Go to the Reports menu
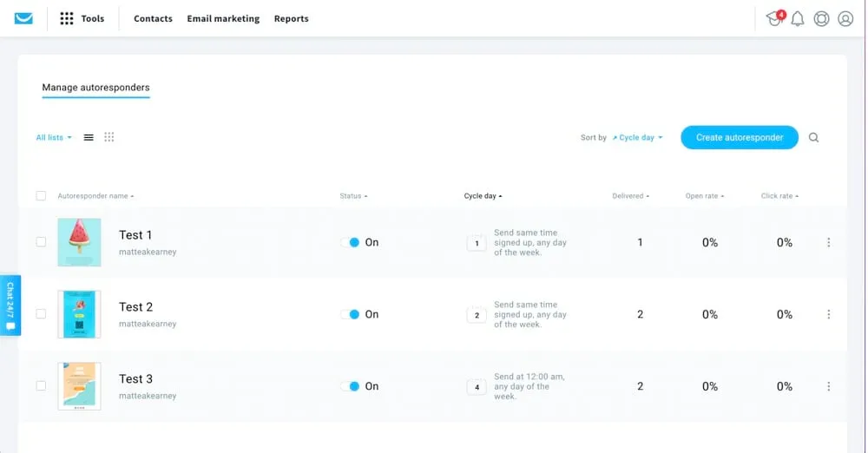The height and width of the screenshot is (453, 868). (291, 18)
